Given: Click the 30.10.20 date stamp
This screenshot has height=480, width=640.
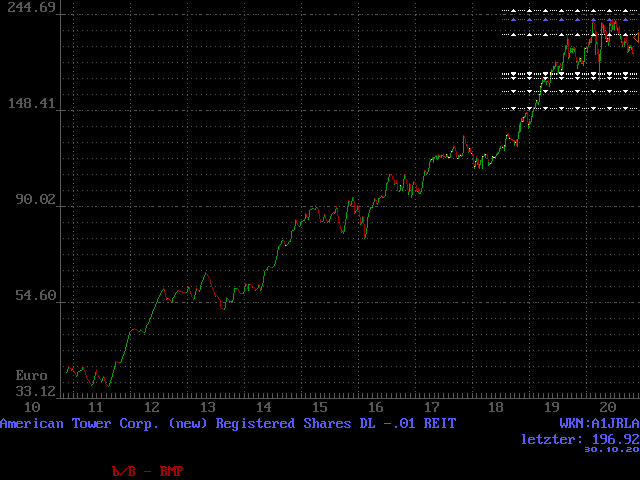Looking at the screenshot, I should [611, 450].
